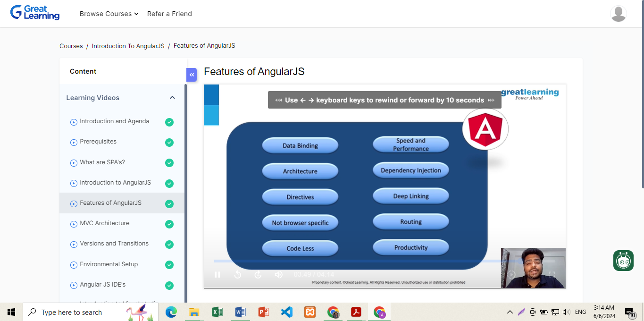
Task: Click the sidebar content vertical scrollbar
Action: (x=185, y=193)
